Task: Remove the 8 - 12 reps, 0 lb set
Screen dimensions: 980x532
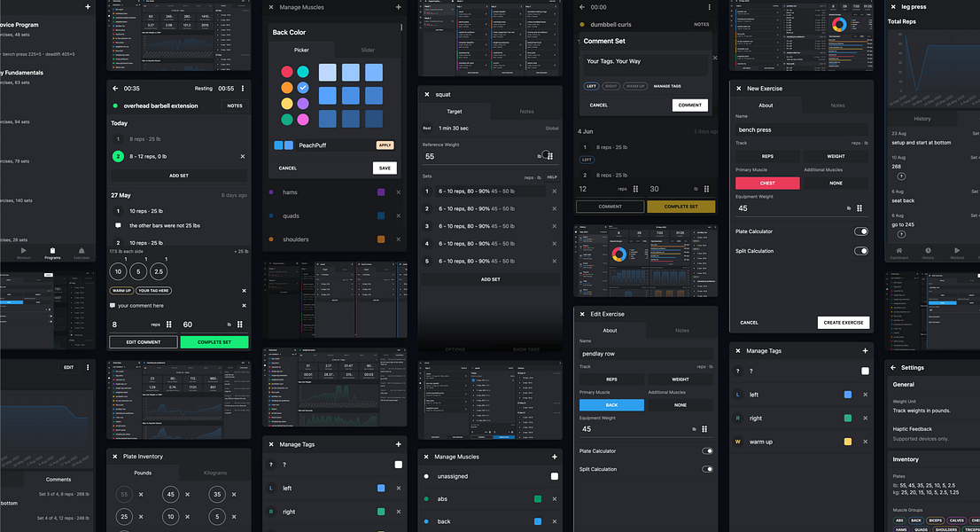Action: click(243, 156)
